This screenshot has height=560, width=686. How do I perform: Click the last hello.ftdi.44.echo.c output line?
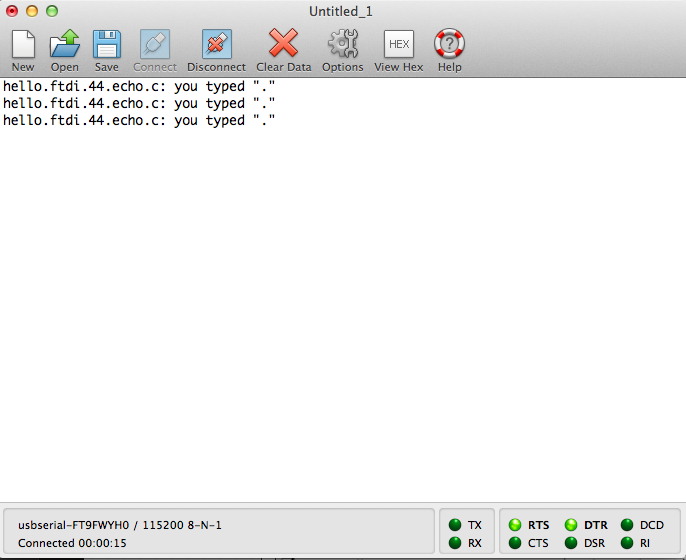(139, 121)
